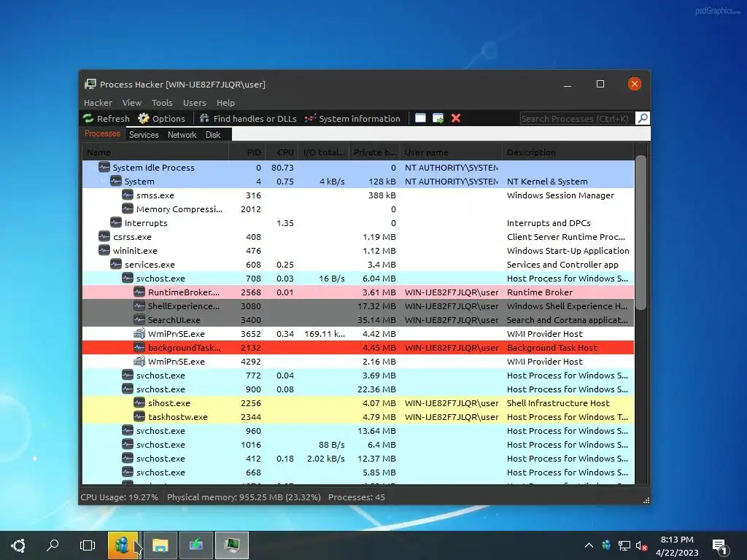
Task: Select the Processes tab
Action: (102, 134)
